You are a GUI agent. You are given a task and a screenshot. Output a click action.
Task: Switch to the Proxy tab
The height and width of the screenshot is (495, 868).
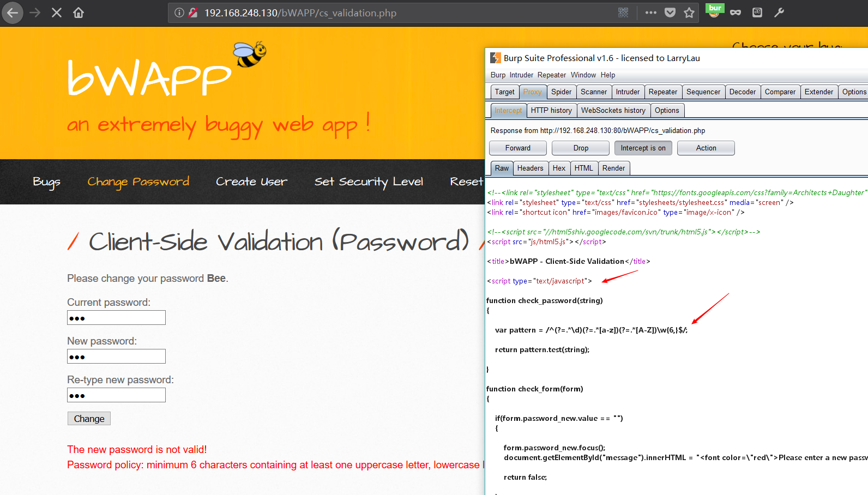tap(533, 92)
